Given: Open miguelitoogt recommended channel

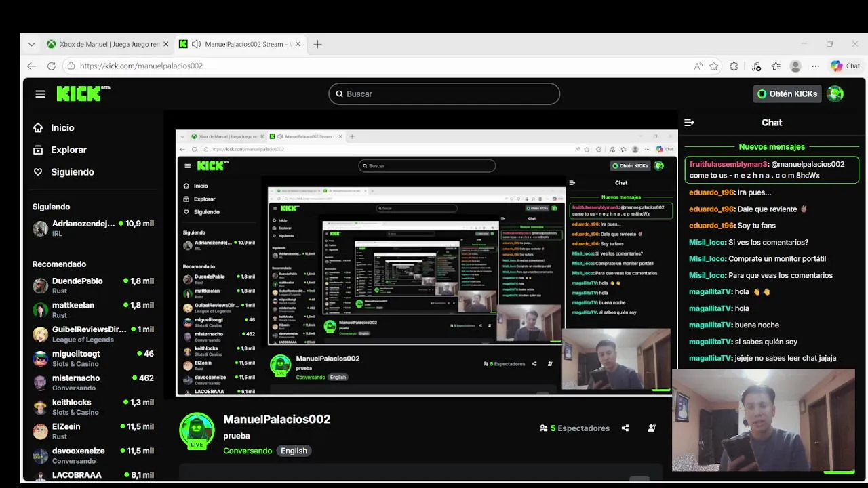Looking at the screenshot, I should [x=94, y=358].
